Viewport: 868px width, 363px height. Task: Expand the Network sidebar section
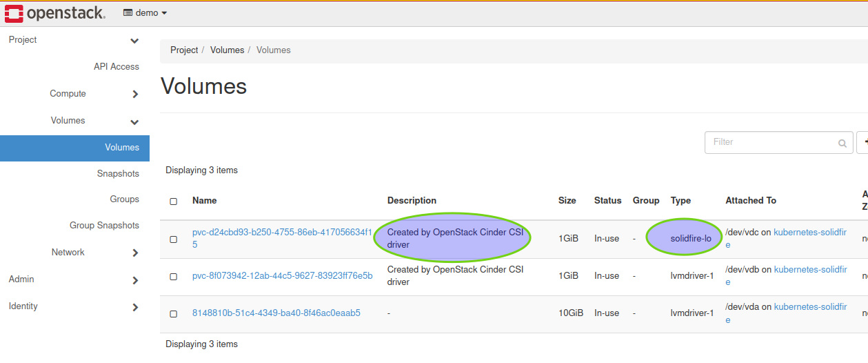[135, 253]
